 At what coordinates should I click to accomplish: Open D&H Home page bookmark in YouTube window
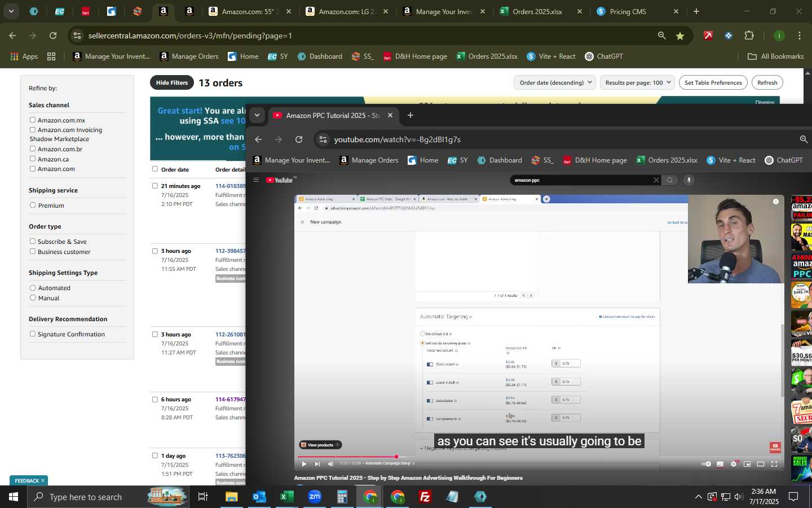click(x=595, y=160)
